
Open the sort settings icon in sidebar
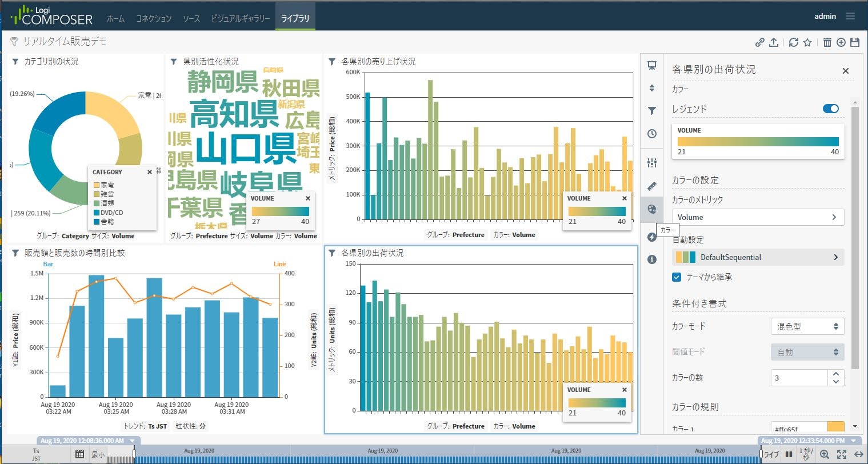tap(651, 88)
